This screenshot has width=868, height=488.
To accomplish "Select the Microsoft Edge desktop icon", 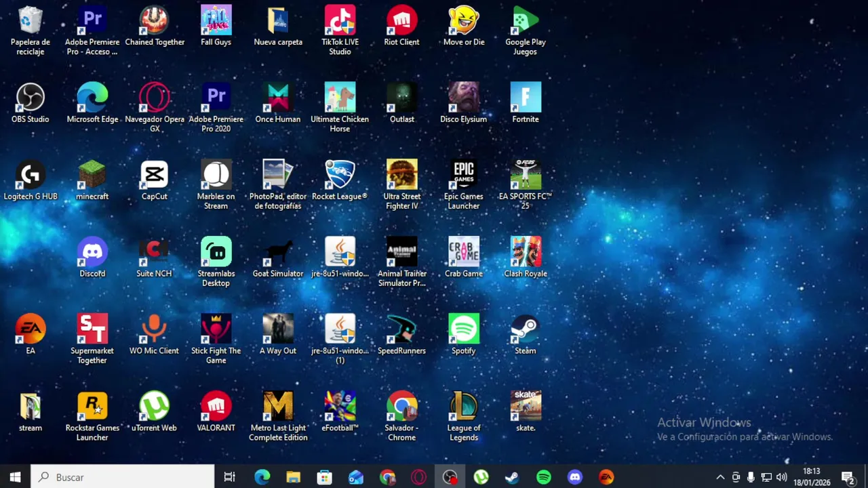I will coord(92,103).
